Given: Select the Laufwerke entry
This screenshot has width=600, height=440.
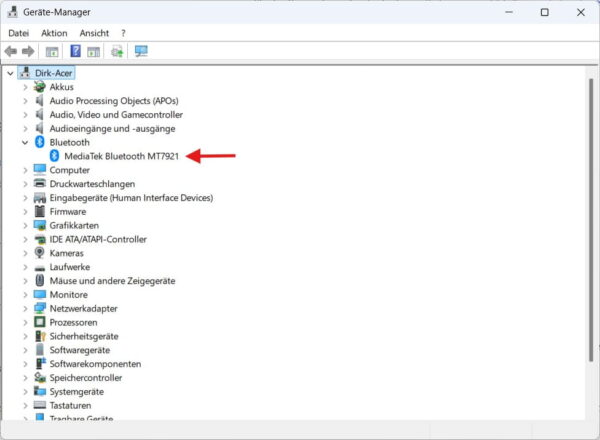Looking at the screenshot, I should pyautogui.click(x=70, y=267).
